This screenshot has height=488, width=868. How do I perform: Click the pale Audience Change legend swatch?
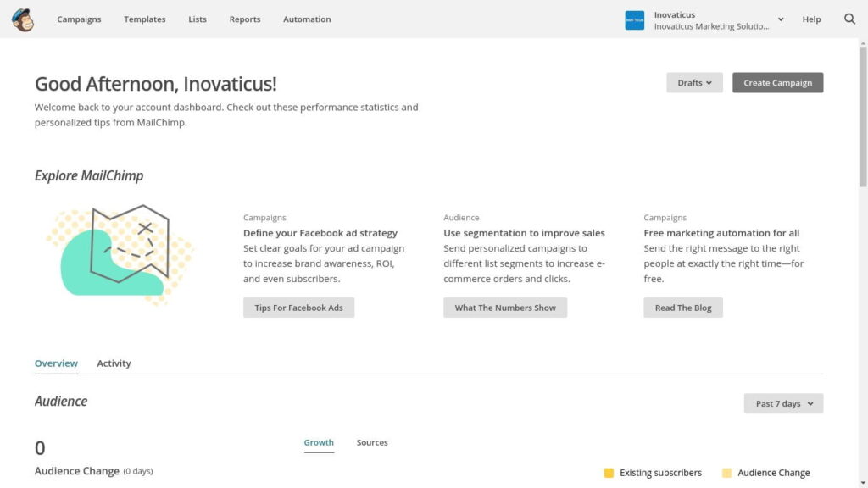tap(726, 473)
